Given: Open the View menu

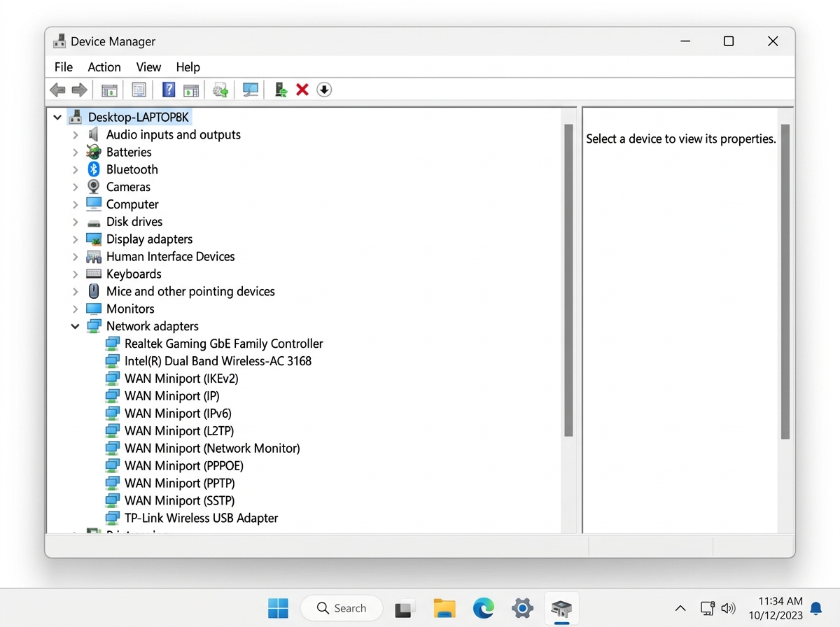Looking at the screenshot, I should coord(148,67).
